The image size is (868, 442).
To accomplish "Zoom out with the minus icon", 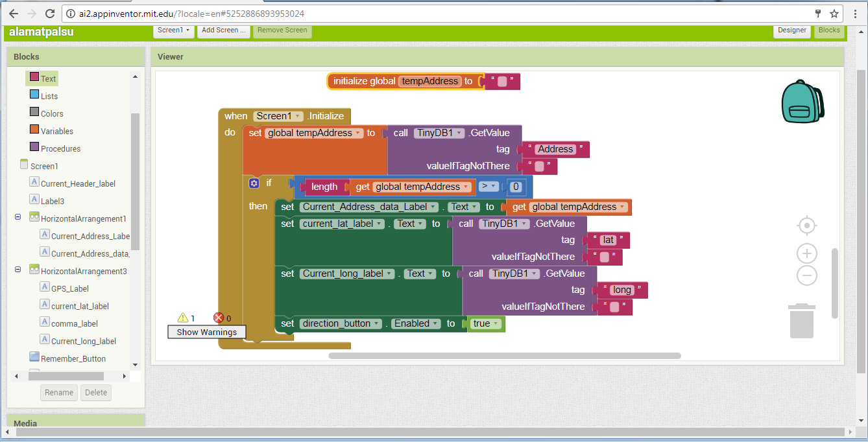I will 806,275.
